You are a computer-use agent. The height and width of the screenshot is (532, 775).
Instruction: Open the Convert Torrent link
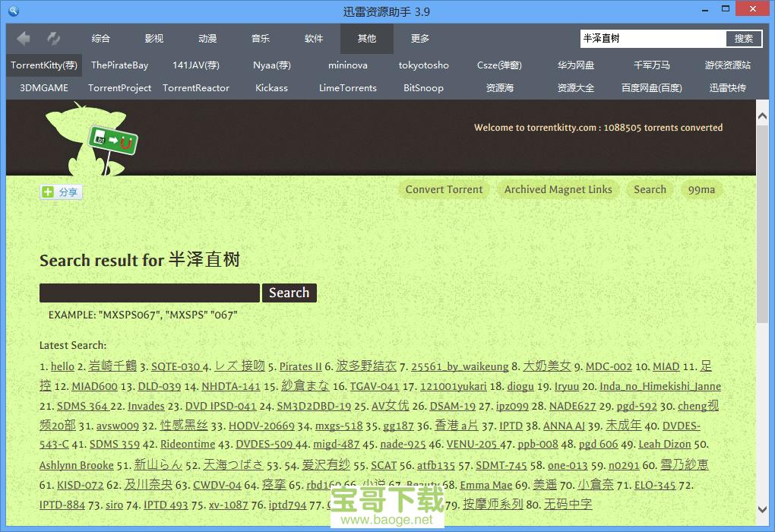click(x=444, y=189)
